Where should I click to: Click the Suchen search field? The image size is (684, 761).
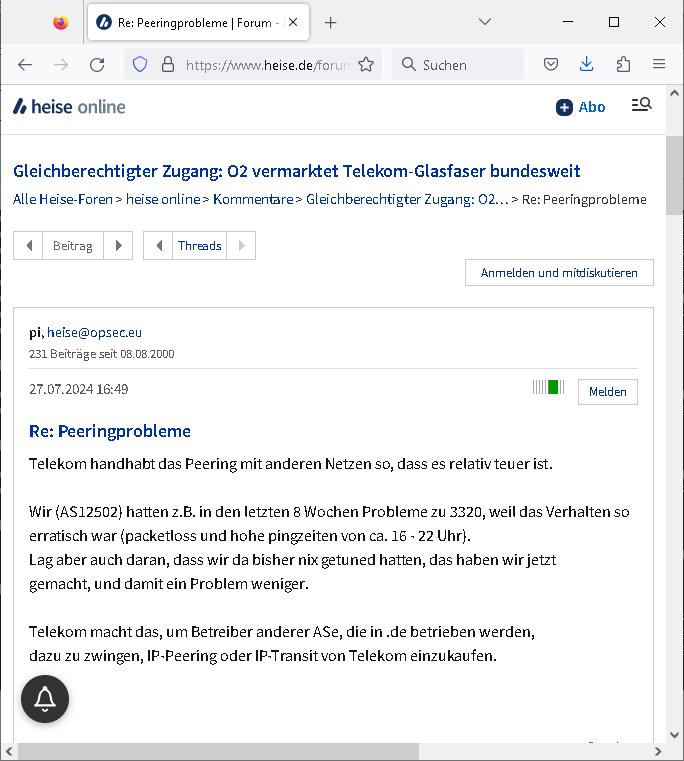(458, 65)
